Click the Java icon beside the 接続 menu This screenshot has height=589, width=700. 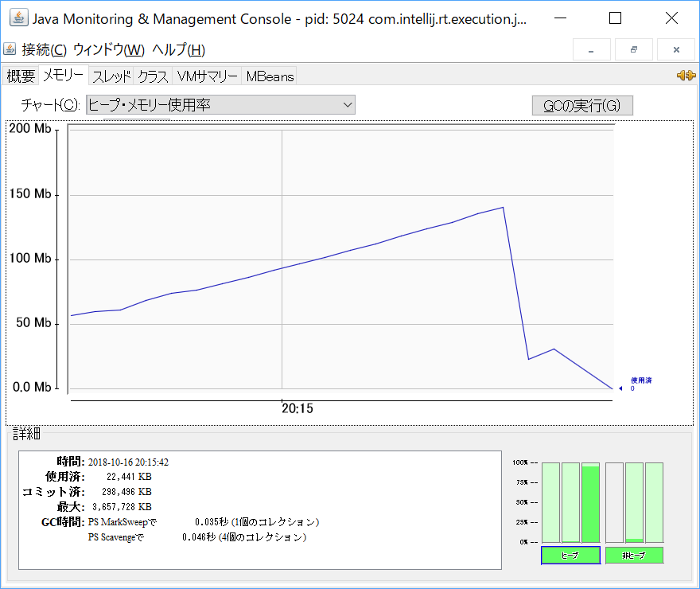(x=10, y=50)
